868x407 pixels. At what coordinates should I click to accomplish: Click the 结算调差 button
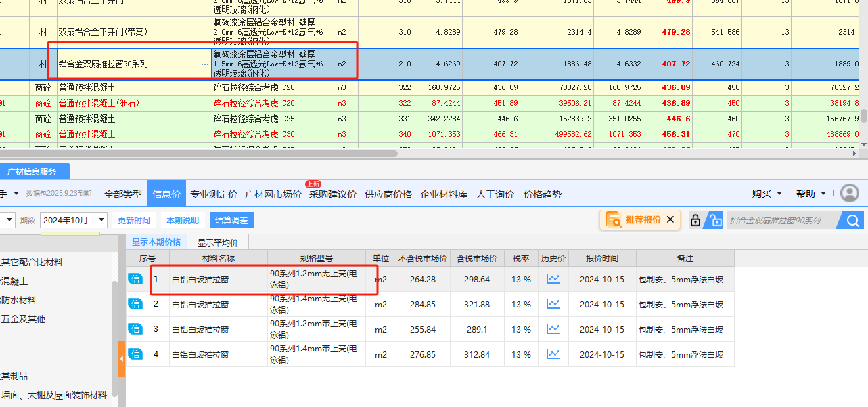(231, 220)
